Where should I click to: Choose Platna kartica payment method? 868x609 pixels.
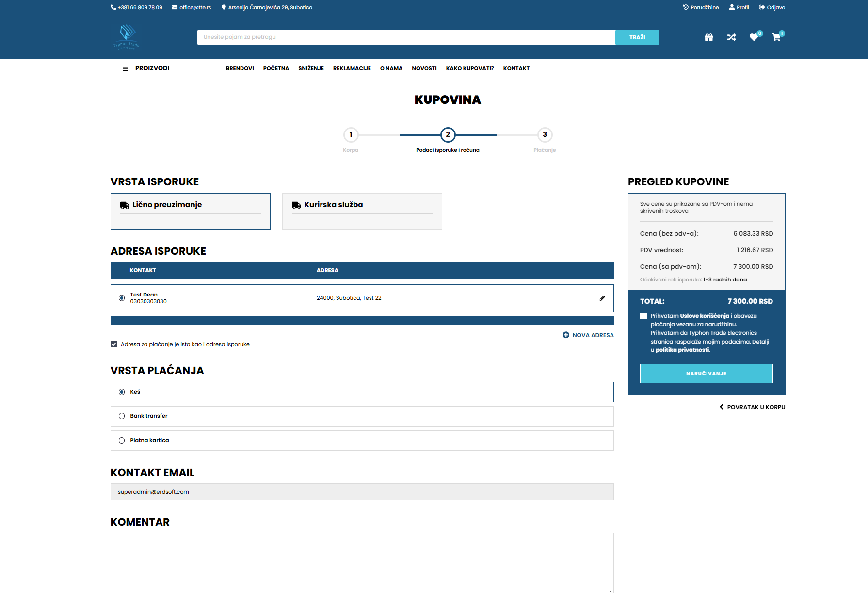[122, 441]
